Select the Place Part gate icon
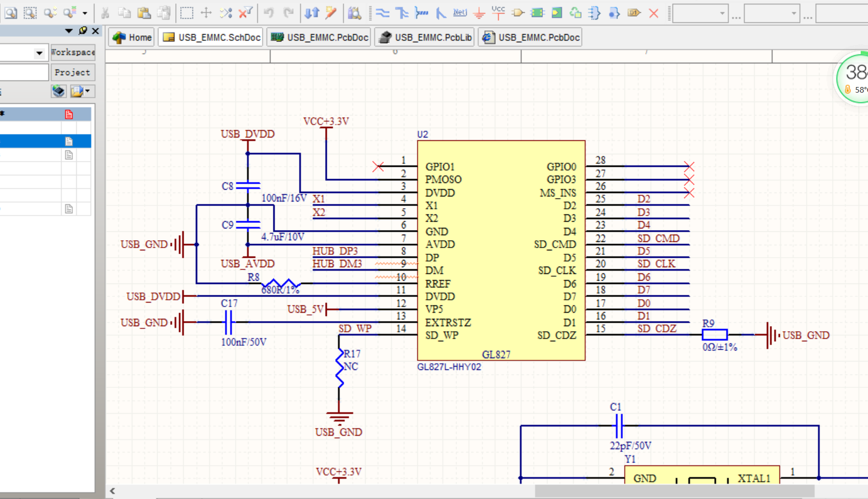The height and width of the screenshot is (499, 868). pyautogui.click(x=518, y=12)
